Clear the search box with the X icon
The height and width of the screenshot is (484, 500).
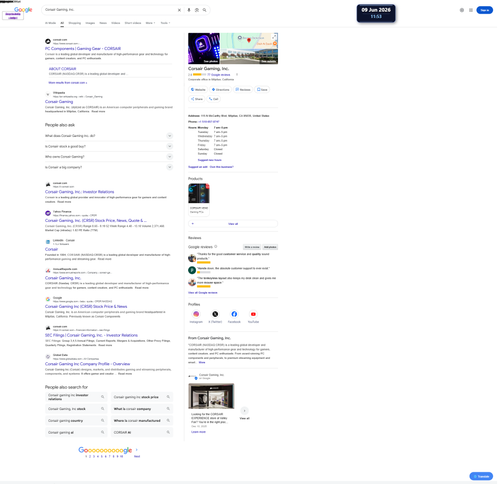click(x=179, y=10)
